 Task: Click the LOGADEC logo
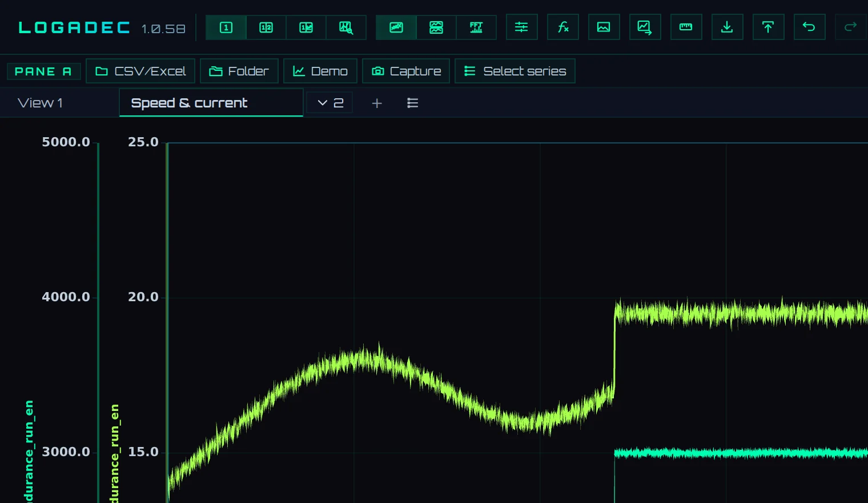point(74,27)
